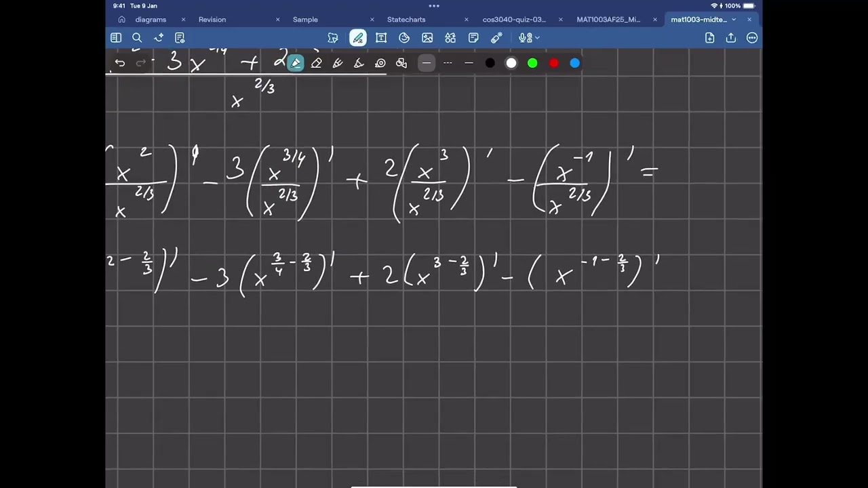This screenshot has width=868, height=488.
Task: Switch to the Statecharts tab
Action: [x=406, y=20]
